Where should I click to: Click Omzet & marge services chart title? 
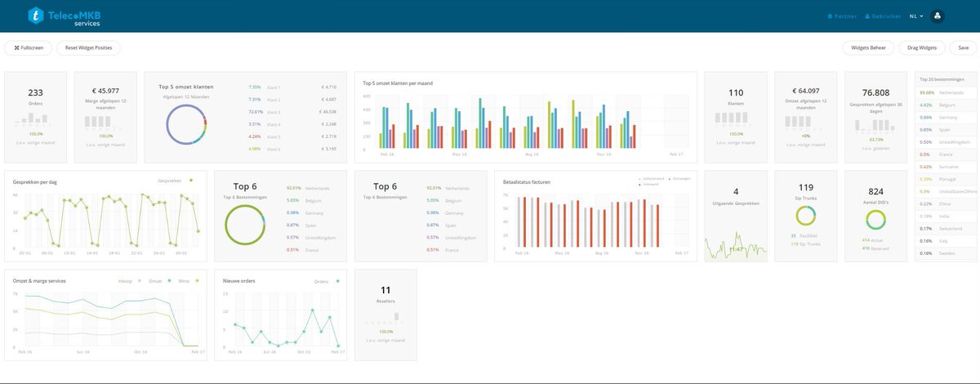pos(40,280)
